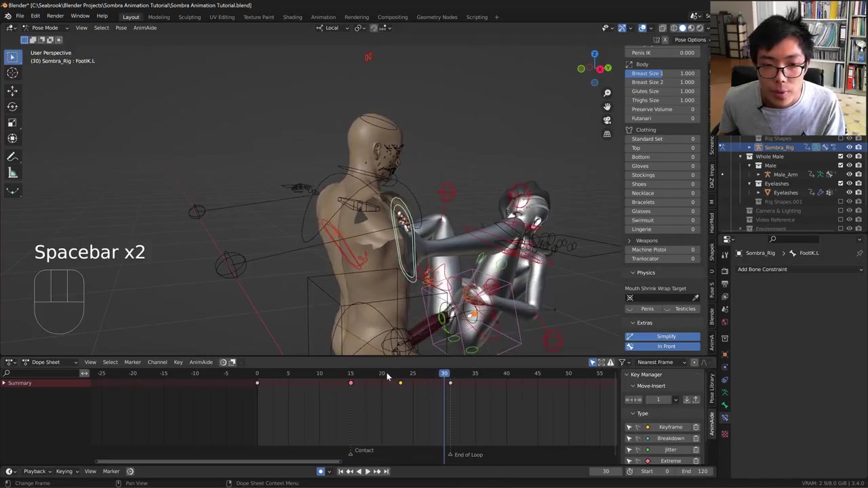The width and height of the screenshot is (868, 488).
Task: Click the viewport zoom magnifier gizmo
Action: click(x=607, y=93)
